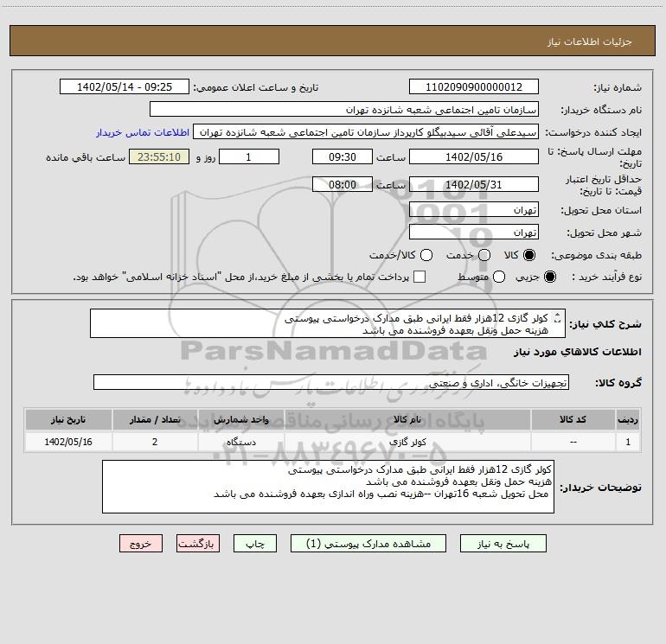Click the 'دستگاه' unit cell
This screenshot has height=644, width=666.
240,442
